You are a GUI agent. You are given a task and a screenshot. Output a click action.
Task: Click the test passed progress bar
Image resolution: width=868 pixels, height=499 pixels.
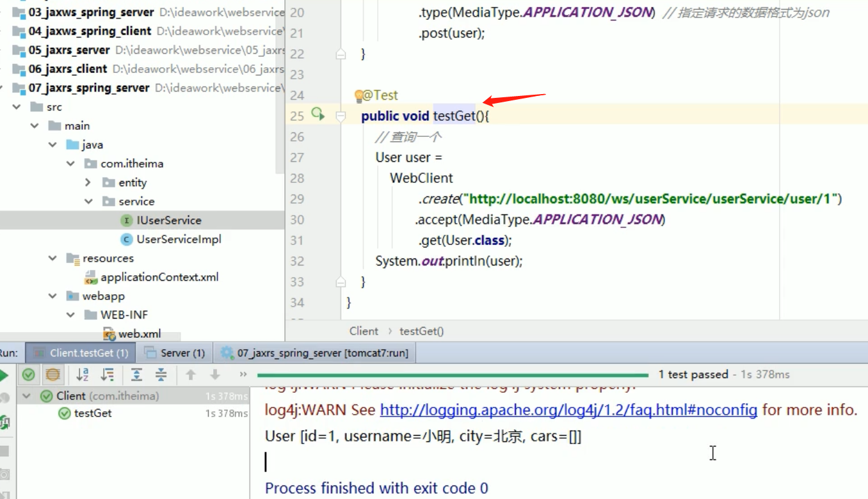click(453, 375)
